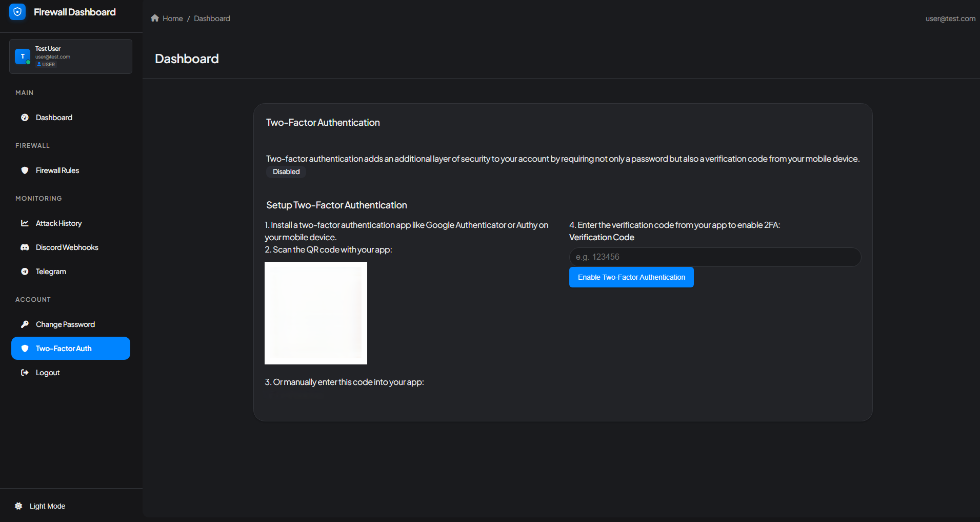Click the Dashboard page title

tap(187, 59)
